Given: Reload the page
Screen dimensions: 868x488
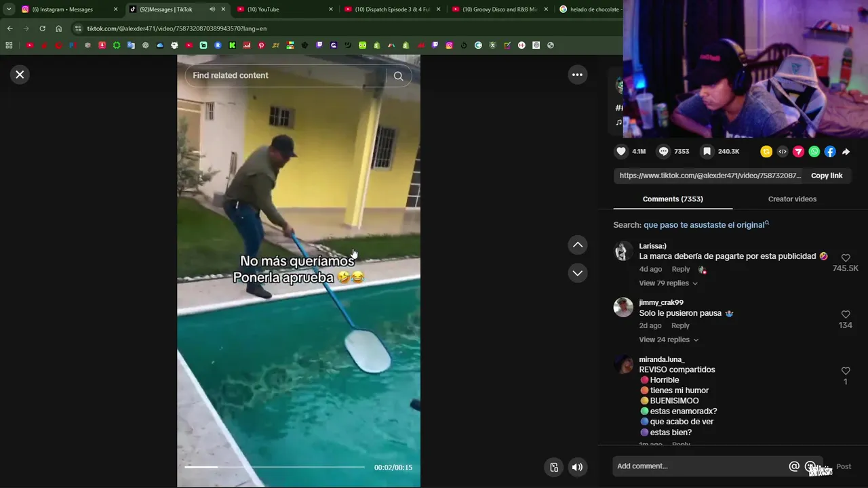Looking at the screenshot, I should click(x=42, y=28).
